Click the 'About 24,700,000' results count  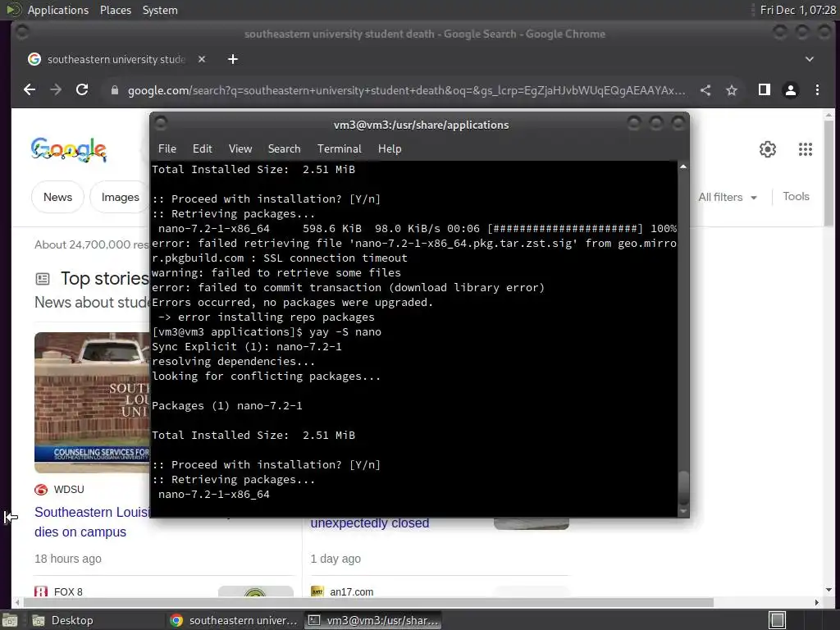pyautogui.click(x=92, y=244)
